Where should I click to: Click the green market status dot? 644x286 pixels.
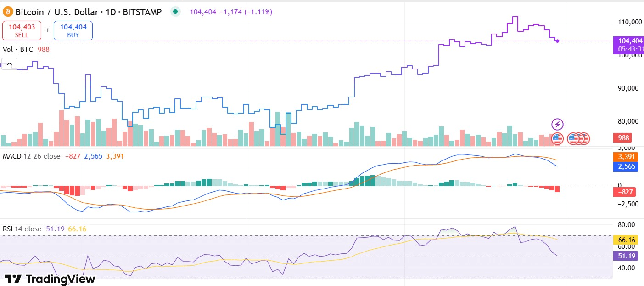[x=175, y=11]
